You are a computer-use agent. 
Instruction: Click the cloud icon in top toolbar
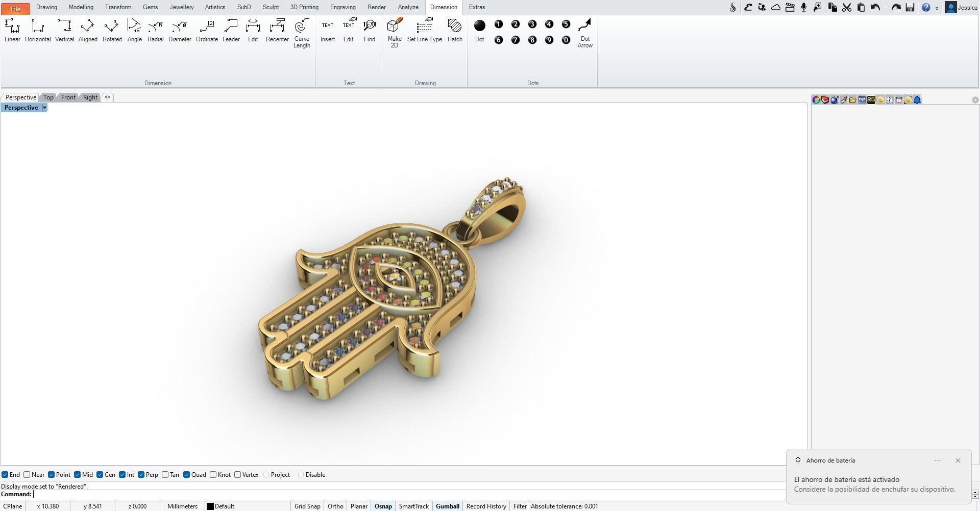[x=776, y=7]
